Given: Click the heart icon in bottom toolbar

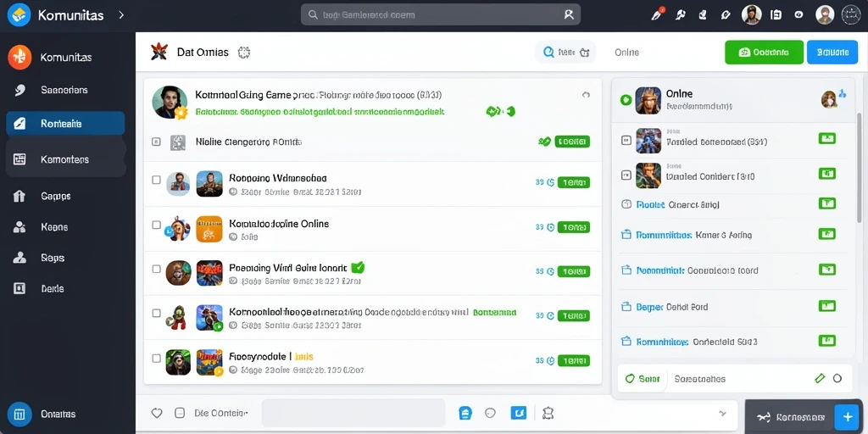Looking at the screenshot, I should tap(157, 413).
